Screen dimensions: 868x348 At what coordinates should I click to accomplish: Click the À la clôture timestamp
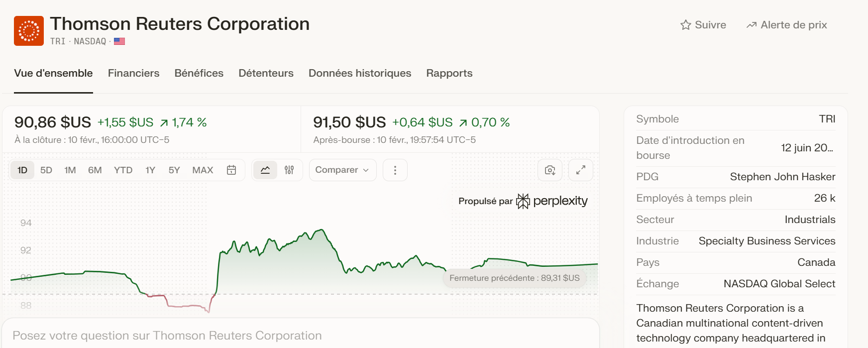92,140
